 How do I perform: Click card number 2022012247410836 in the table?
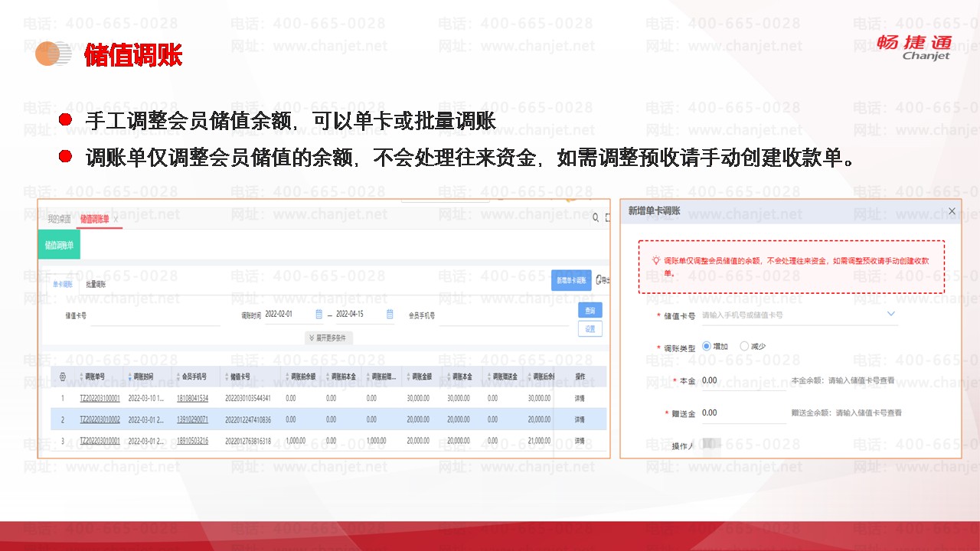point(247,419)
